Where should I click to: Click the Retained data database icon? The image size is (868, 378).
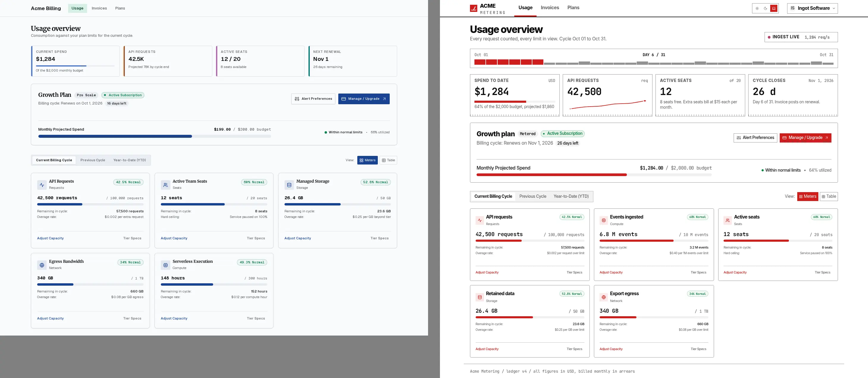[x=479, y=297]
